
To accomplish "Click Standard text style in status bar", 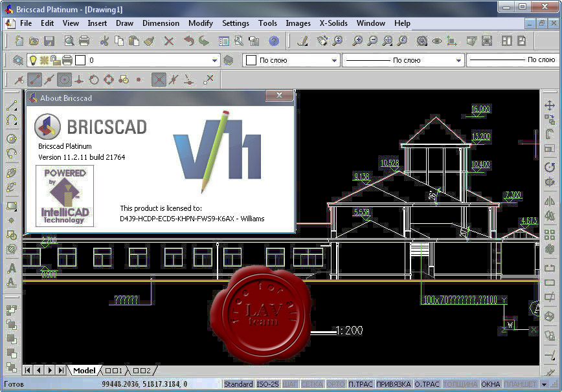I will (x=238, y=384).
